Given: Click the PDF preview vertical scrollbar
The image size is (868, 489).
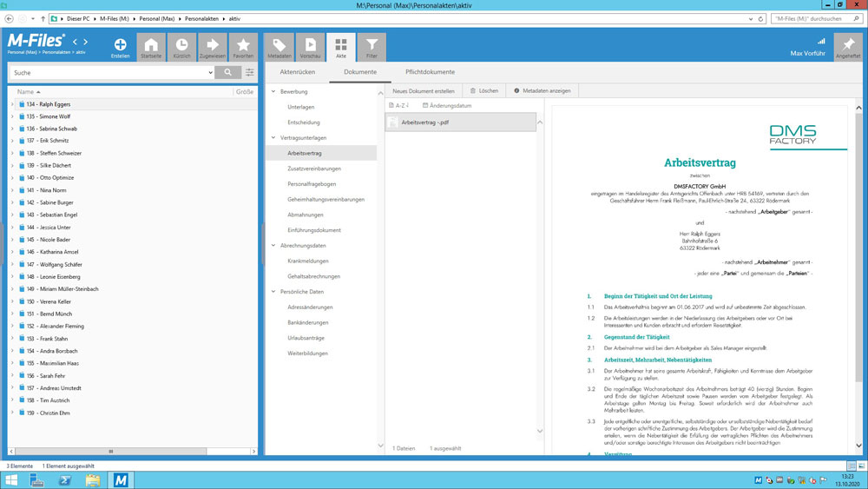Looking at the screenshot, I should coord(859,261).
